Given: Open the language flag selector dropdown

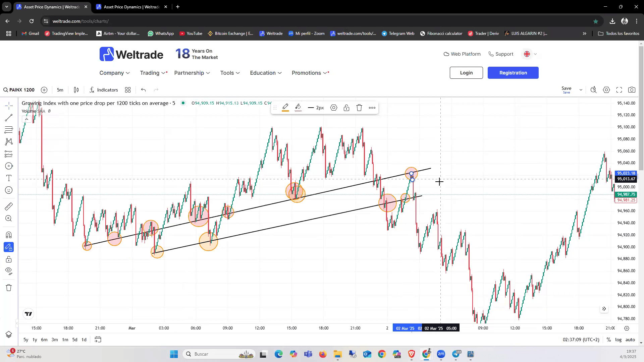Looking at the screenshot, I should pyautogui.click(x=530, y=54).
